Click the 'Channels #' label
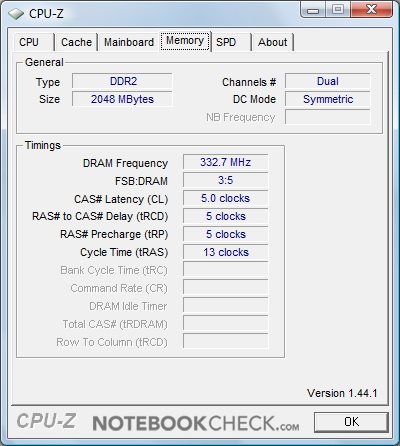 (x=249, y=82)
